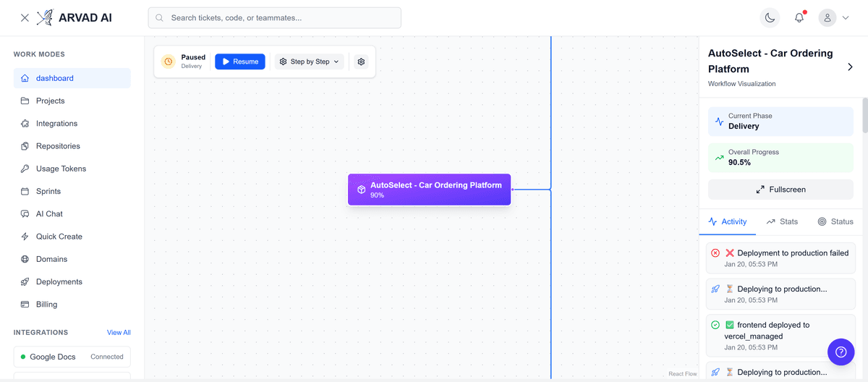Focus the search tickets input field
Image resolution: width=868 pixels, height=382 pixels.
point(274,18)
